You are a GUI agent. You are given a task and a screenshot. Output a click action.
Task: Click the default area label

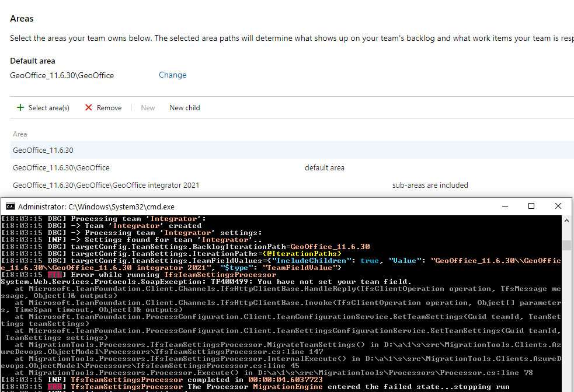(x=324, y=167)
